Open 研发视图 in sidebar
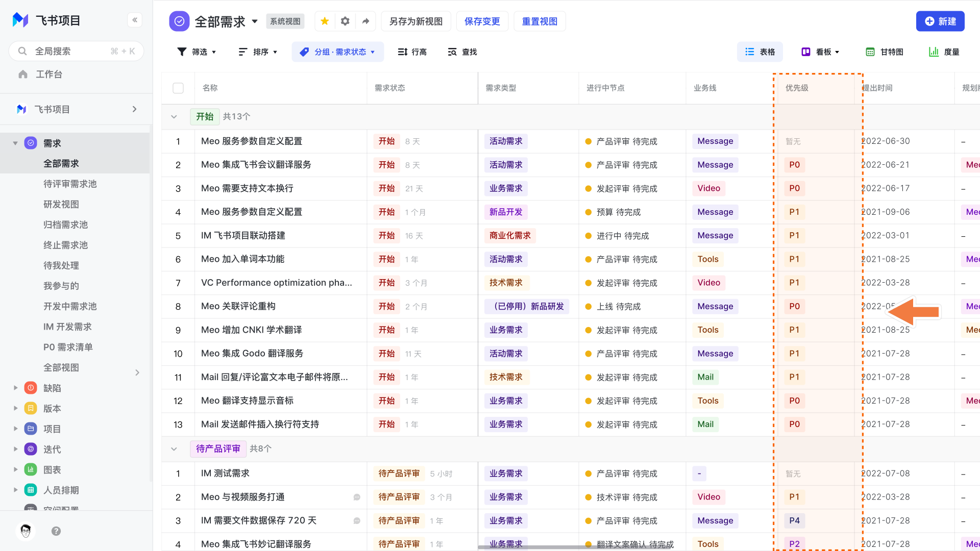Image resolution: width=980 pixels, height=551 pixels. 61,205
